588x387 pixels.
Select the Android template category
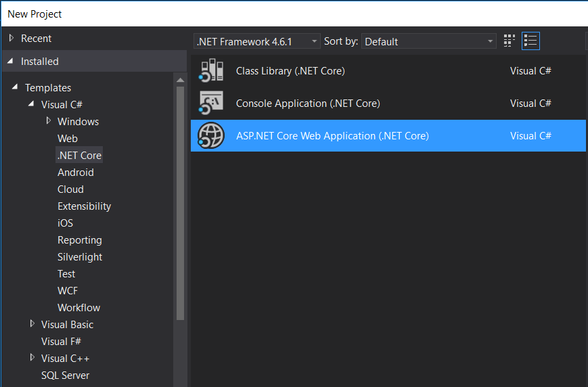[75, 172]
